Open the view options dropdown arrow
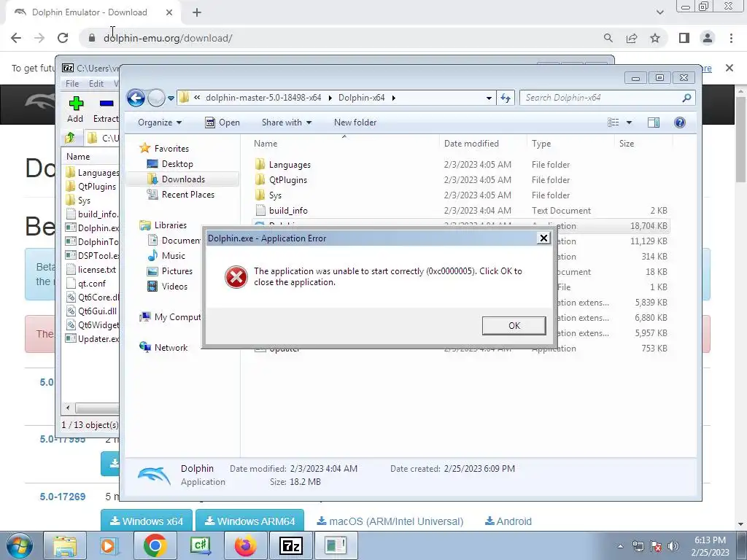Image resolution: width=747 pixels, height=560 pixels. (629, 122)
